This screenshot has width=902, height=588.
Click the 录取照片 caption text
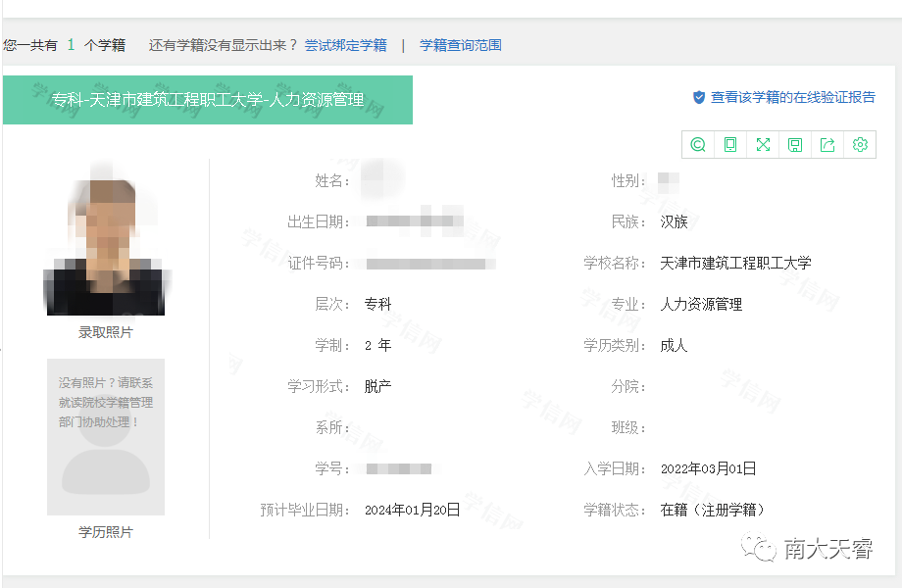coord(106,332)
